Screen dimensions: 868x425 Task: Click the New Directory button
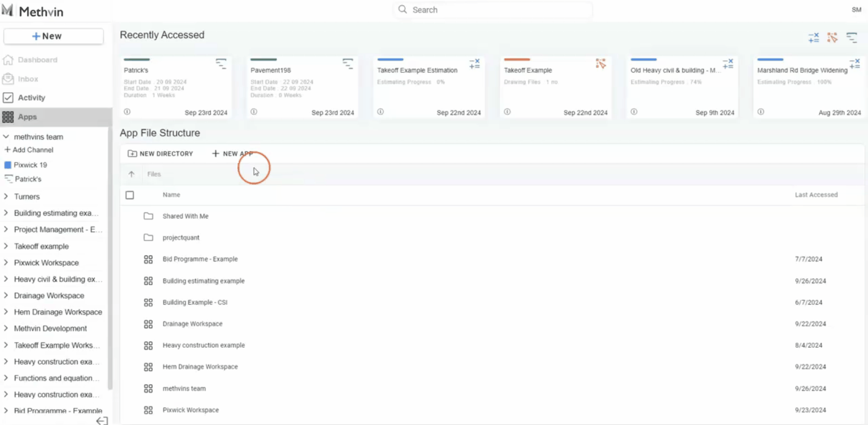click(160, 153)
